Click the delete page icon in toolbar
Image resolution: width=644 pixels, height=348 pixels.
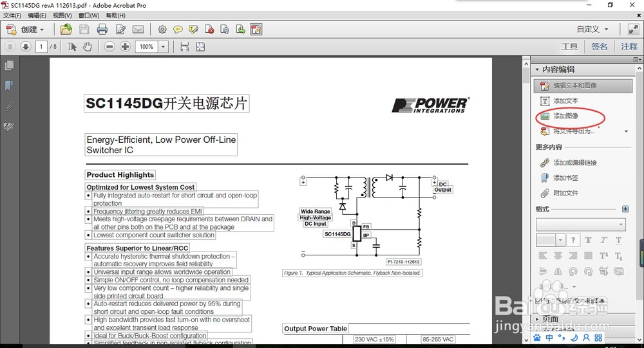209,30
